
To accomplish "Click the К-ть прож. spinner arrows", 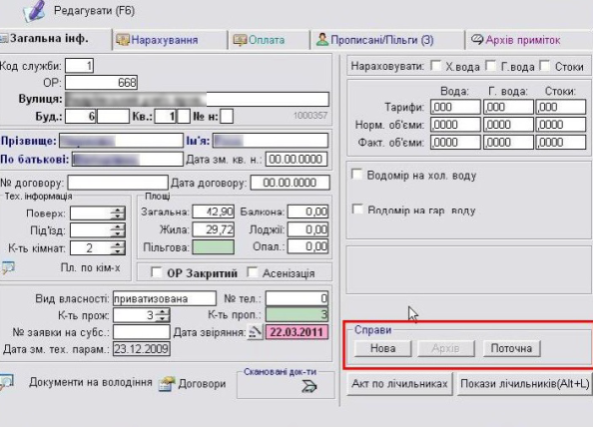I will click(163, 315).
